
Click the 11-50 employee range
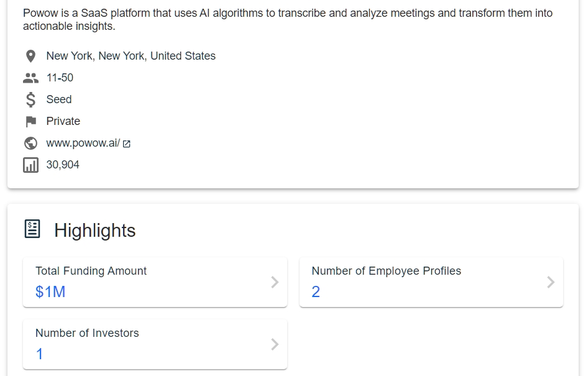click(x=60, y=78)
